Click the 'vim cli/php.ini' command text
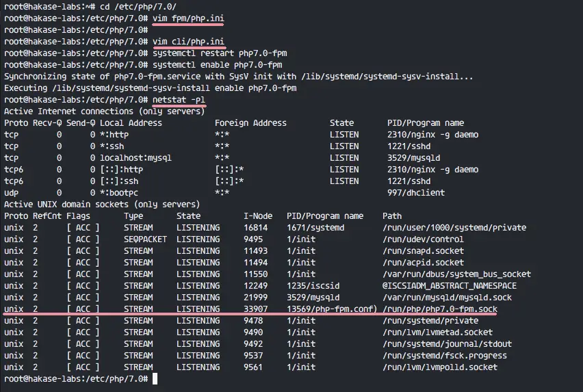The image size is (583, 392). tap(188, 42)
